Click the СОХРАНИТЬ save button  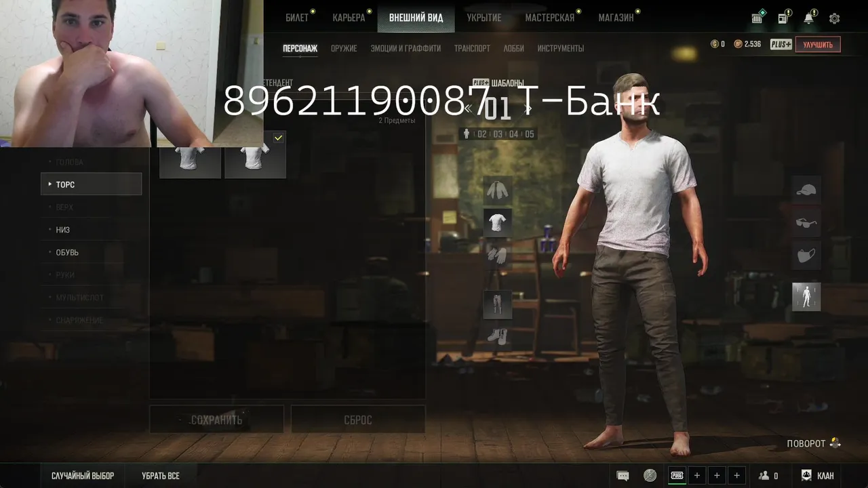pyautogui.click(x=216, y=420)
